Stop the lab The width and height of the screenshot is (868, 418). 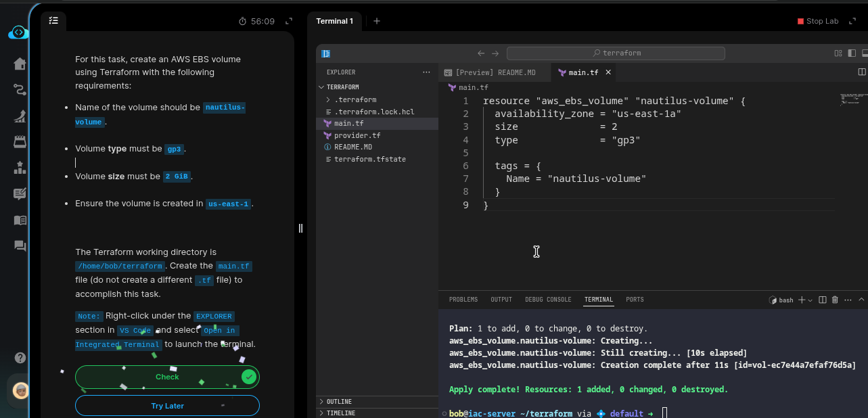[818, 21]
